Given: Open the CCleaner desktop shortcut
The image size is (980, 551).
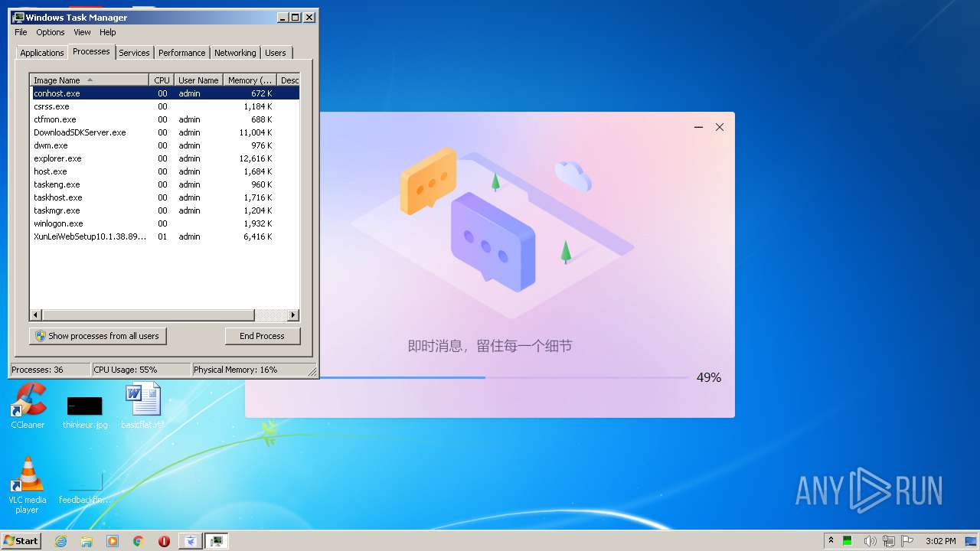Looking at the screenshot, I should click(28, 406).
